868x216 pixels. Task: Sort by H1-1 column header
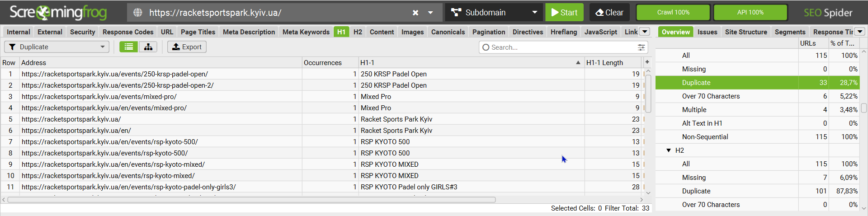click(x=471, y=62)
